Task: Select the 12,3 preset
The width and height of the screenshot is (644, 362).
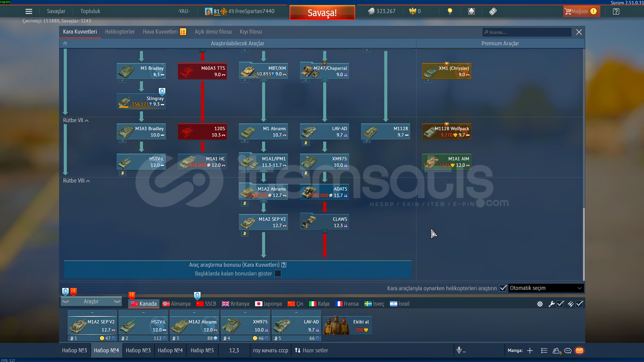Action: [234, 351]
